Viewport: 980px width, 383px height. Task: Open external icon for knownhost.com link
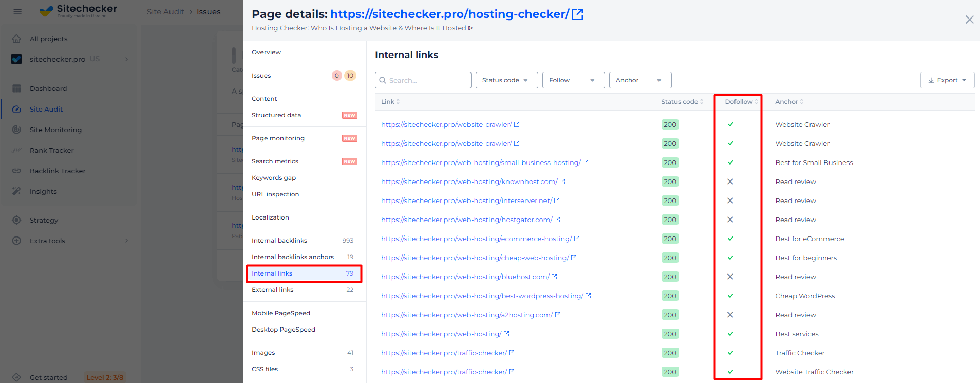click(x=562, y=181)
